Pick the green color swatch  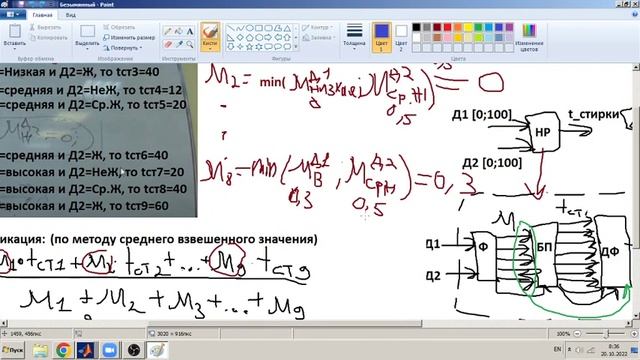tap(478, 27)
